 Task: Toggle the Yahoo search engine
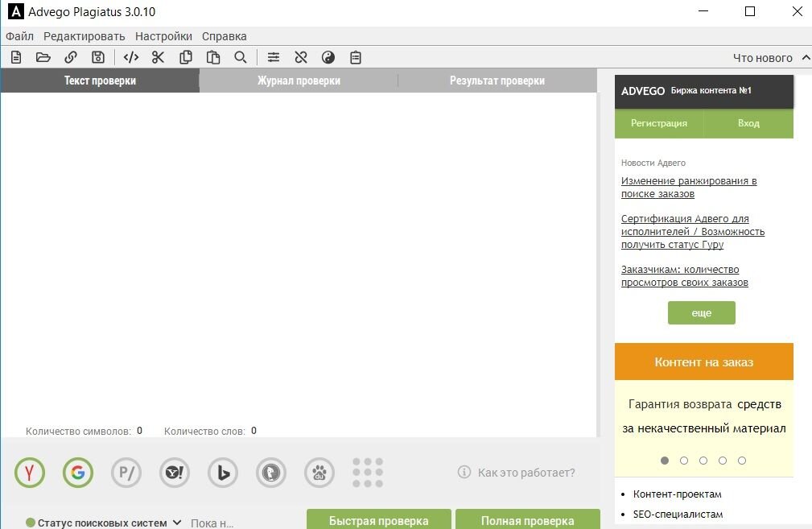[175, 473]
